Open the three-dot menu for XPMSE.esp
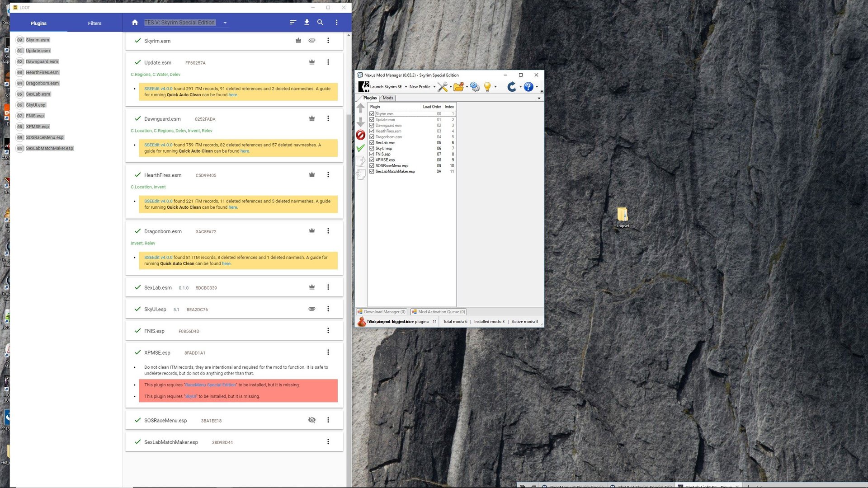Image resolution: width=868 pixels, height=488 pixels. [328, 352]
